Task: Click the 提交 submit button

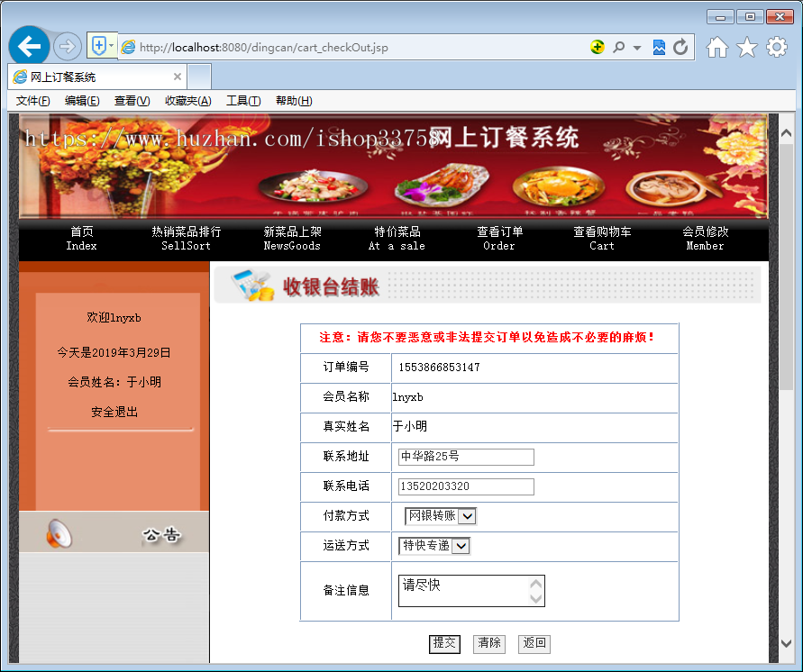Action: point(443,643)
